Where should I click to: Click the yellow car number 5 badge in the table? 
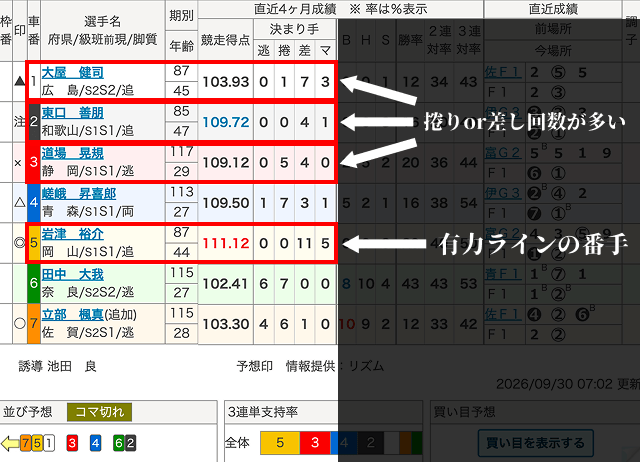tap(34, 243)
